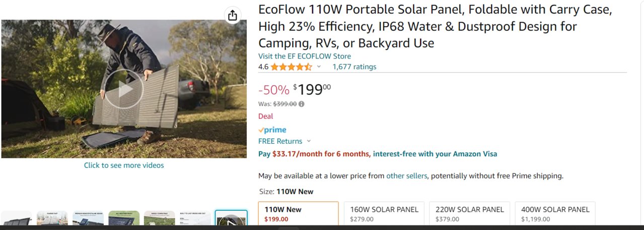This screenshot has width=644, height=230.
Task: Open the other sellers link
Action: click(407, 176)
